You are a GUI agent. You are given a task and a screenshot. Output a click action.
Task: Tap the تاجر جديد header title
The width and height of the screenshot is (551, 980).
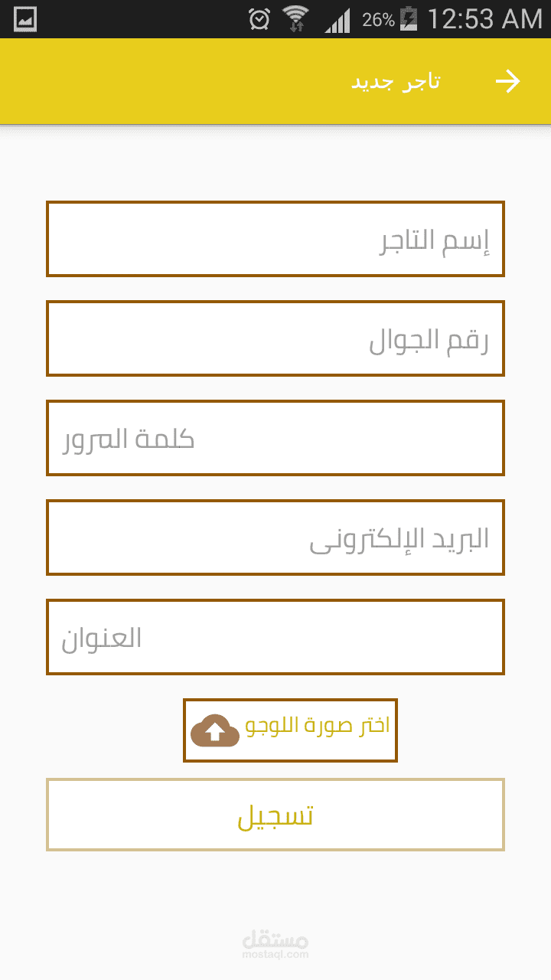[x=396, y=81]
